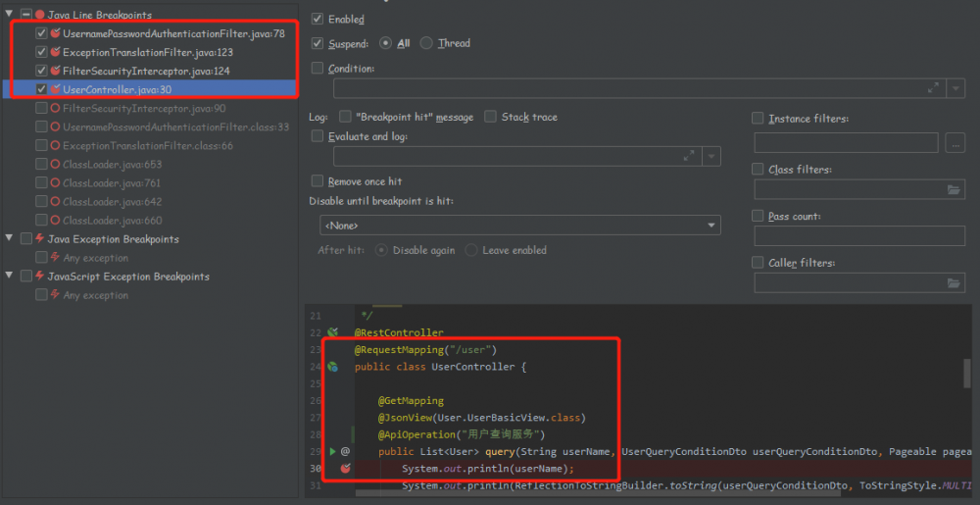The width and height of the screenshot is (980, 505).
Task: Select the Leave enabled radio button
Action: point(471,250)
